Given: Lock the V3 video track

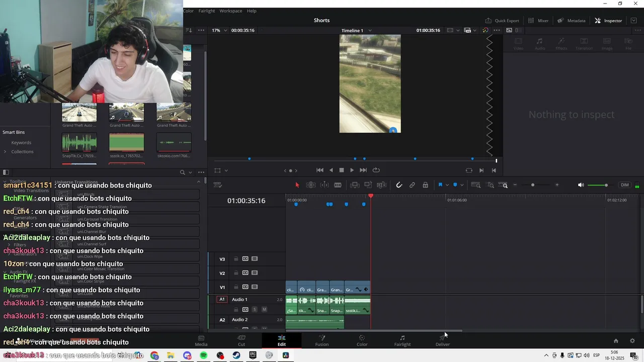Looking at the screenshot, I should [236, 259].
